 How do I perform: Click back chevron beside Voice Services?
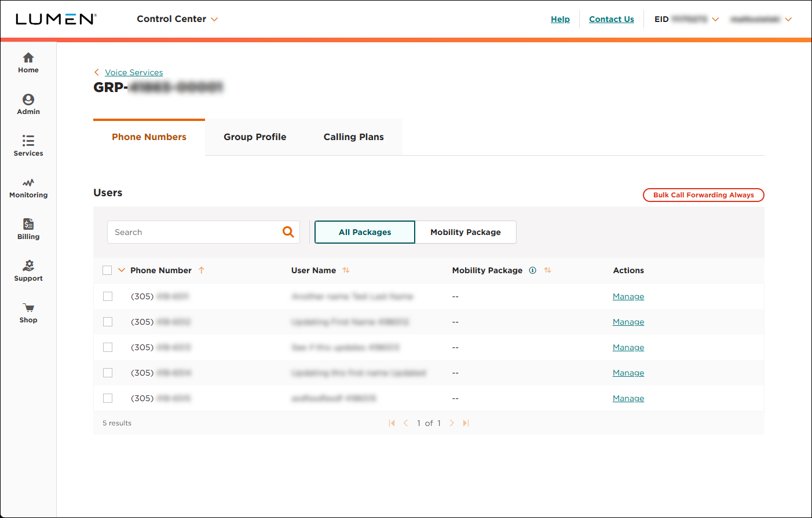click(97, 72)
